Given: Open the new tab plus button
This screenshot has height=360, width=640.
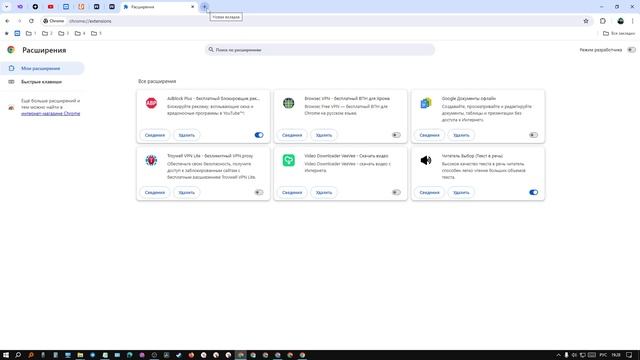Looking at the screenshot, I should click(x=204, y=7).
